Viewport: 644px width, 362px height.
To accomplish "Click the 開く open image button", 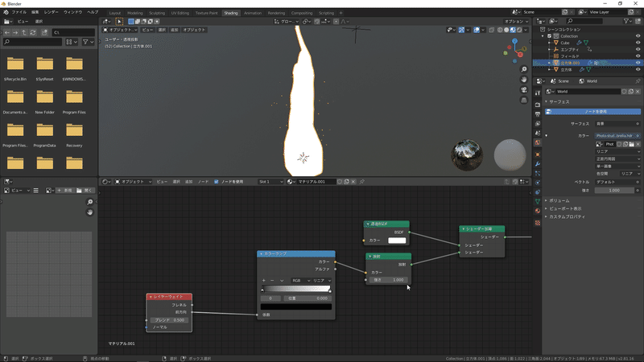I will (x=85, y=191).
